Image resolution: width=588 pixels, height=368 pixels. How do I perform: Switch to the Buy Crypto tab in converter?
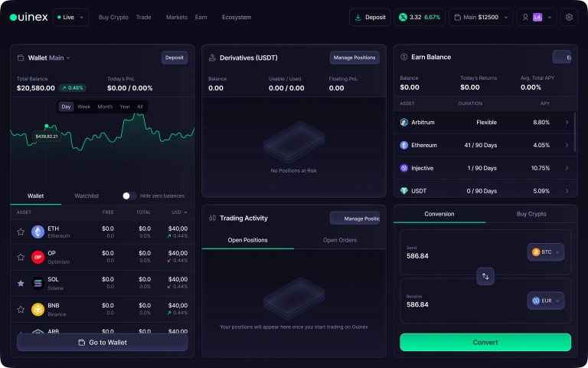click(531, 214)
